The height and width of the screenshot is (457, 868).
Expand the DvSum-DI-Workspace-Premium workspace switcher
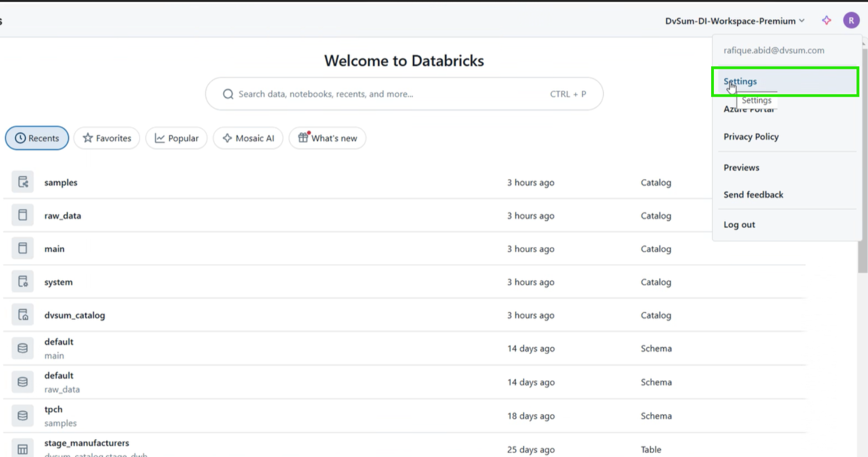735,21
